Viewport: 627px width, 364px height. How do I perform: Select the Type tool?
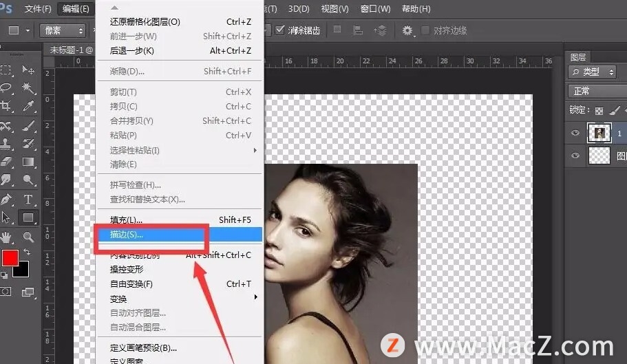tap(28, 200)
